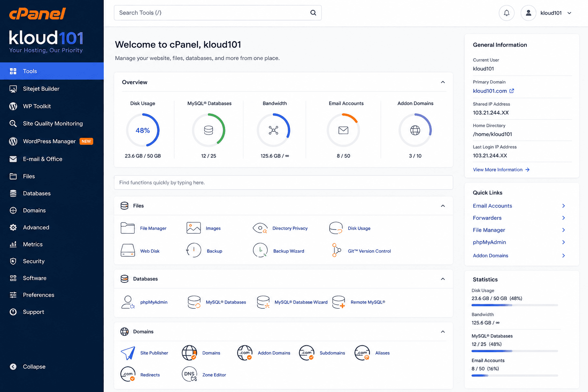The image size is (588, 392).
Task: Collapse the Domains section chevron
Action: point(443,332)
